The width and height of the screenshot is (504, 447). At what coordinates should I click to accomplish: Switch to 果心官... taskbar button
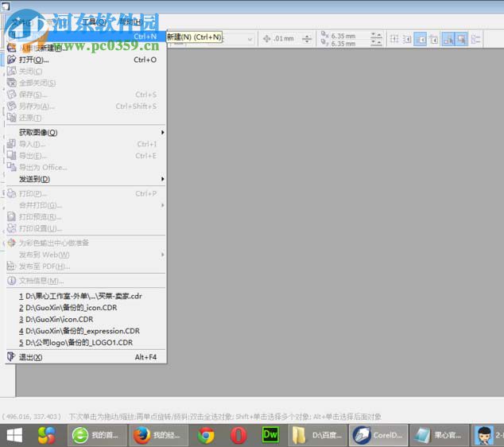coord(439,435)
